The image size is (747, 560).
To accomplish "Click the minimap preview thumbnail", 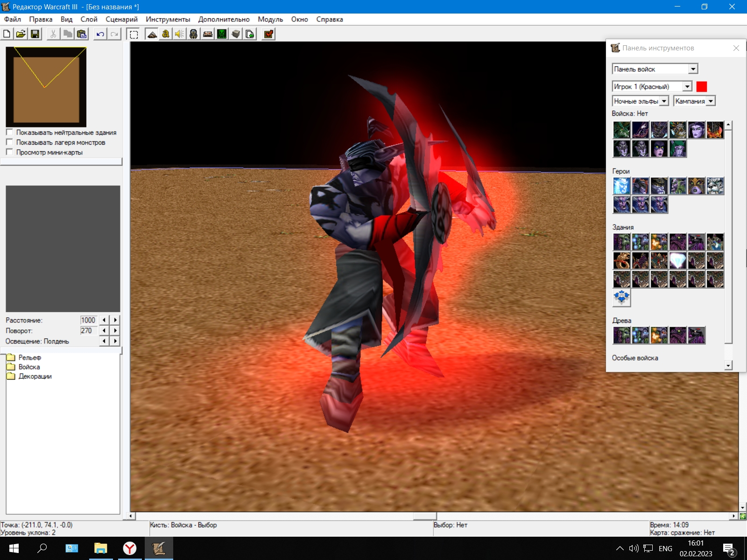I will point(46,87).
